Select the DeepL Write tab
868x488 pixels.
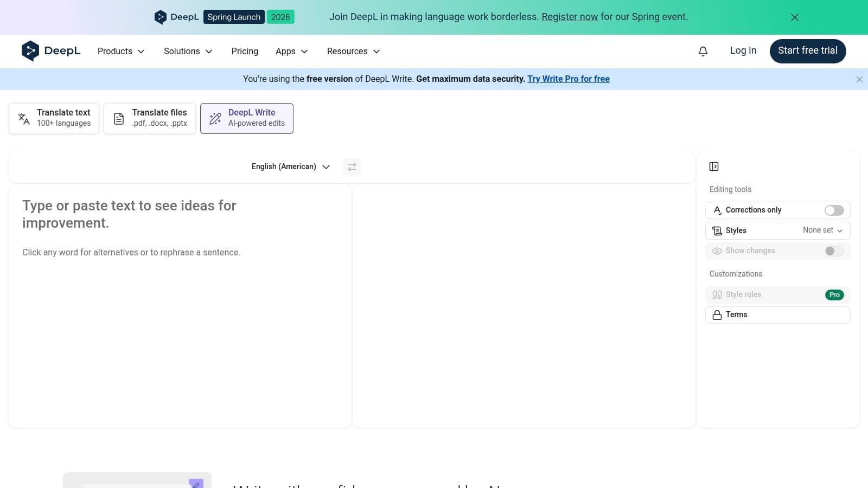[247, 118]
